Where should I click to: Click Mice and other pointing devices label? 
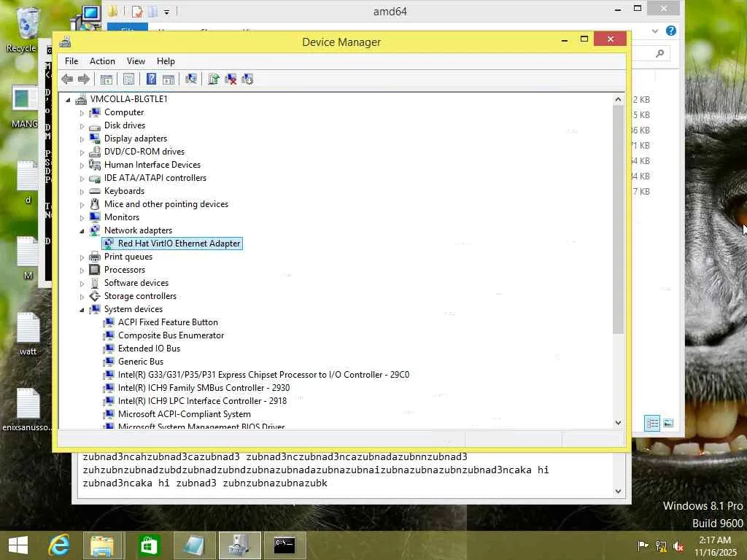(166, 204)
